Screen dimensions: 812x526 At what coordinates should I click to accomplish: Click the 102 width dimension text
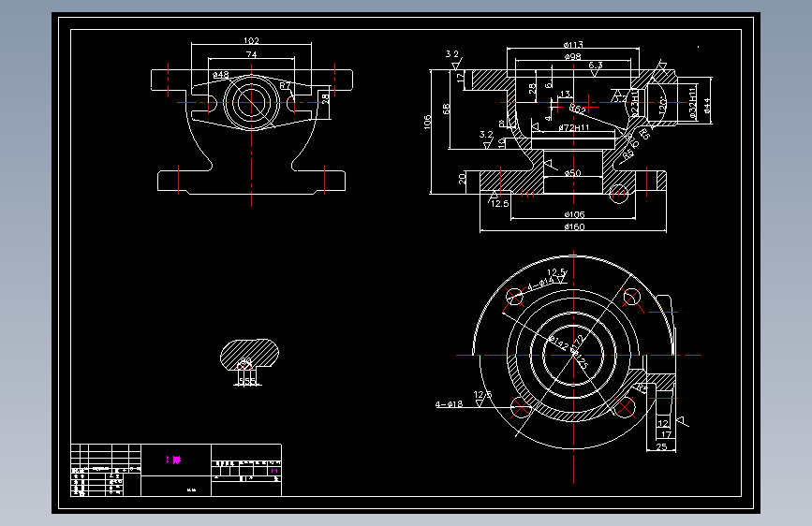coord(251,40)
